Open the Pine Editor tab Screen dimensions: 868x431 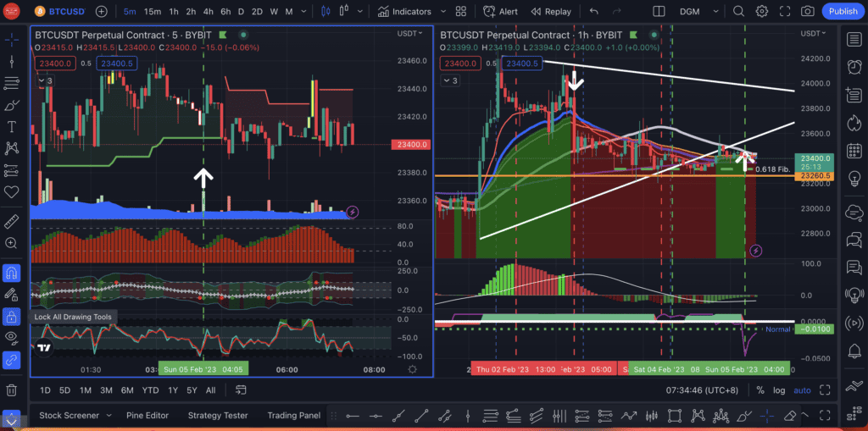147,415
